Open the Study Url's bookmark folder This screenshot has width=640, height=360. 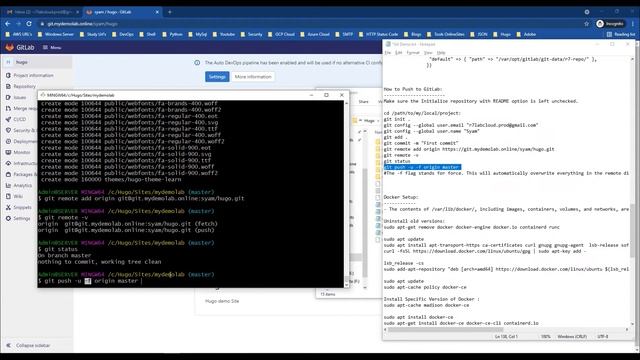pyautogui.click(x=93, y=35)
